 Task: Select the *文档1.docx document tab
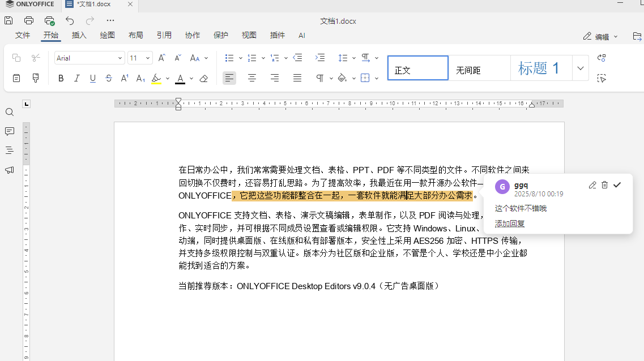click(x=99, y=5)
